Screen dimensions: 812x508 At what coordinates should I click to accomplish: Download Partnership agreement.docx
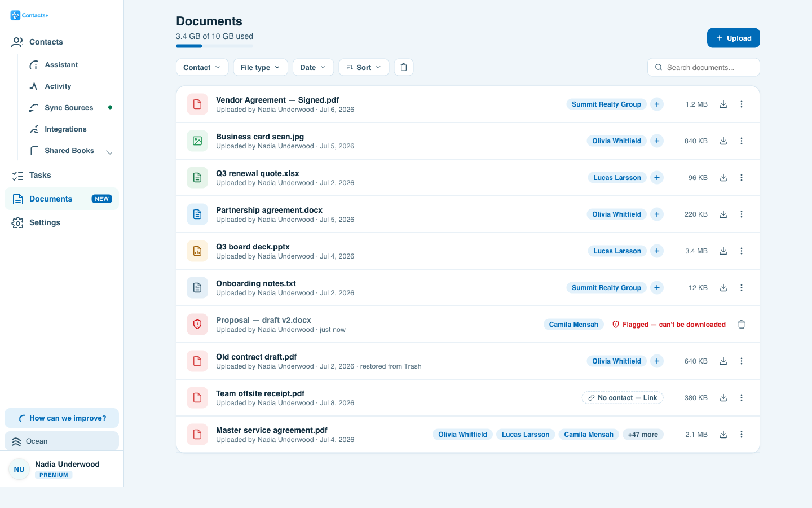pos(723,214)
